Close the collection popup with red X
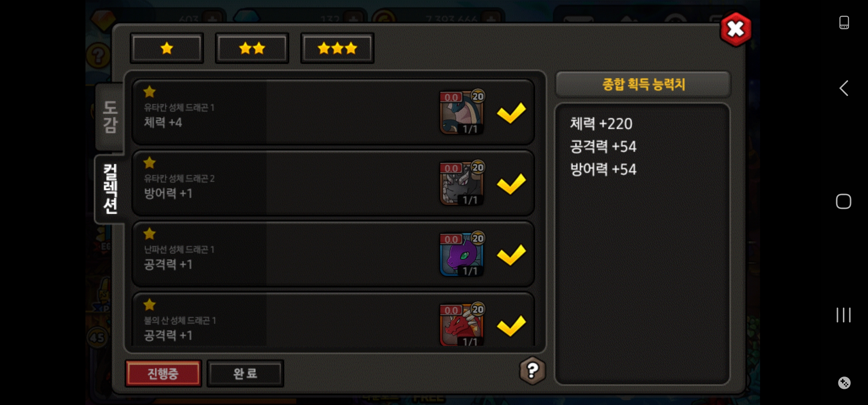This screenshot has height=405, width=868. click(x=736, y=29)
